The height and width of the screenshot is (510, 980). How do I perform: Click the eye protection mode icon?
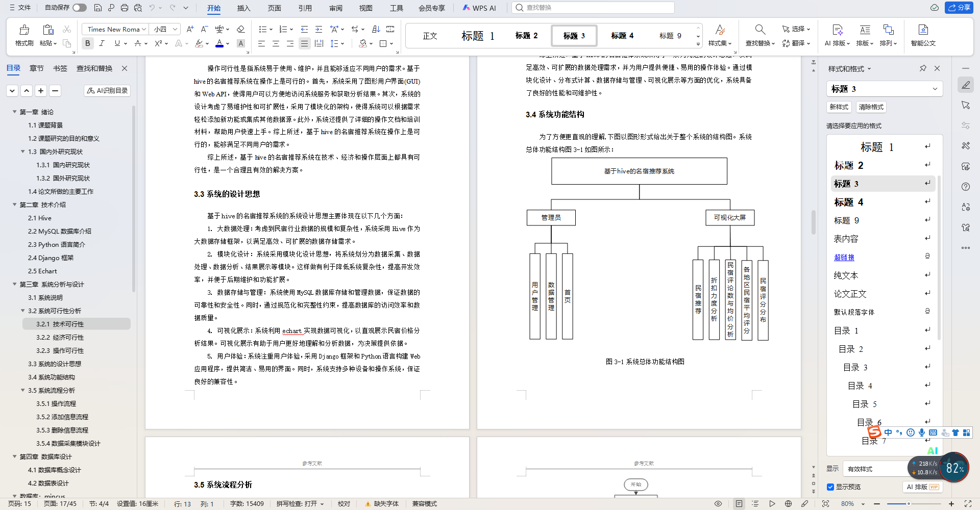[718, 504]
